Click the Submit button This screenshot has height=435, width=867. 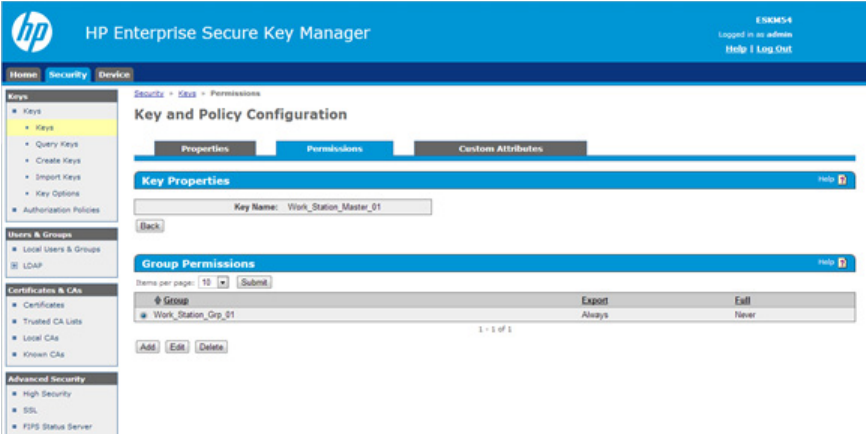point(254,282)
